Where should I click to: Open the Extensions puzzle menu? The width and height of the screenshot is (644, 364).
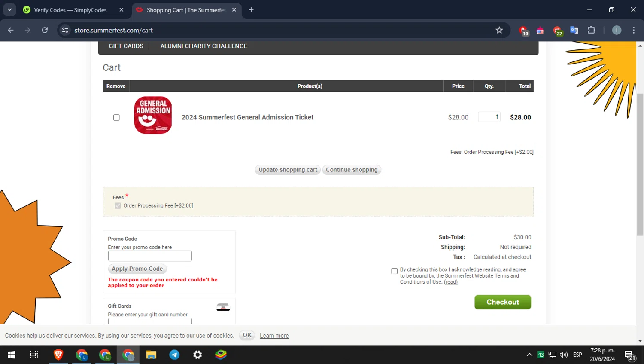point(591,30)
